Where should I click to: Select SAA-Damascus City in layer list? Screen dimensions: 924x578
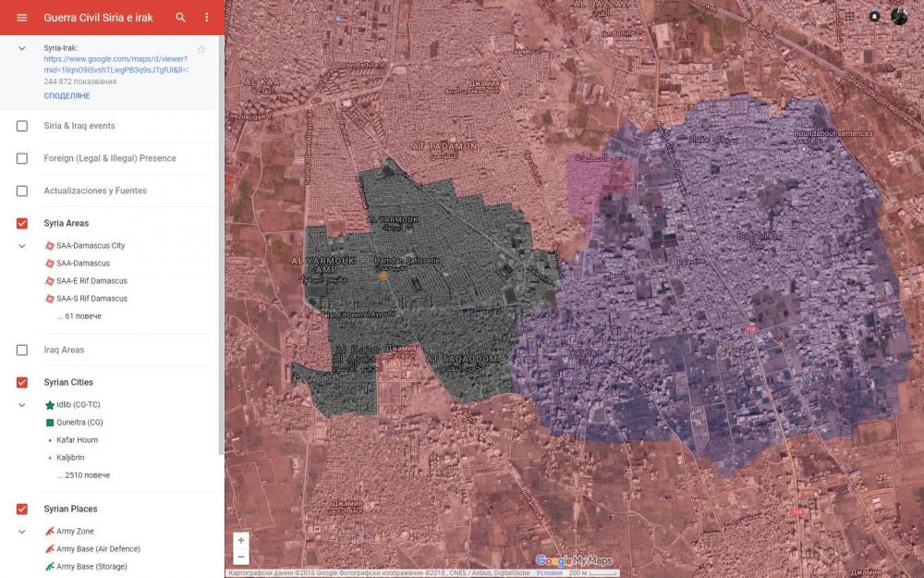coord(90,246)
